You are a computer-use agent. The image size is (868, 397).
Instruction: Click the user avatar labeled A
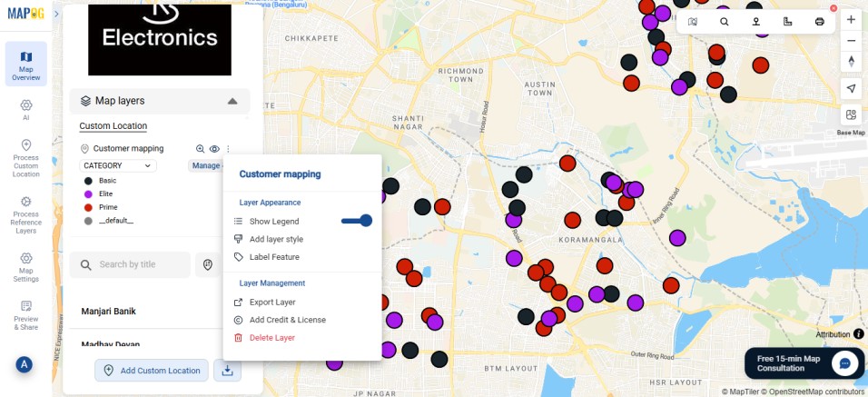point(24,364)
